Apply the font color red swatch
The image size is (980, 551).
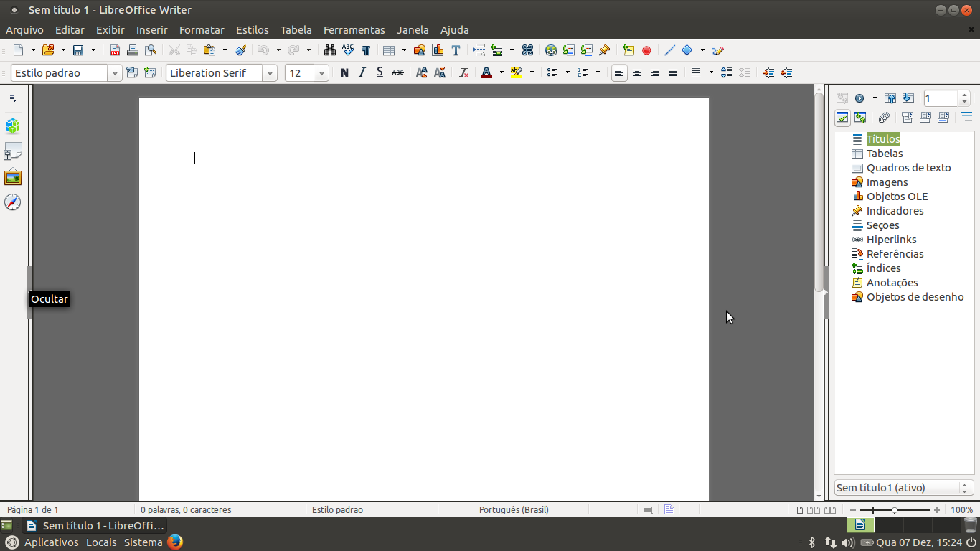[486, 72]
